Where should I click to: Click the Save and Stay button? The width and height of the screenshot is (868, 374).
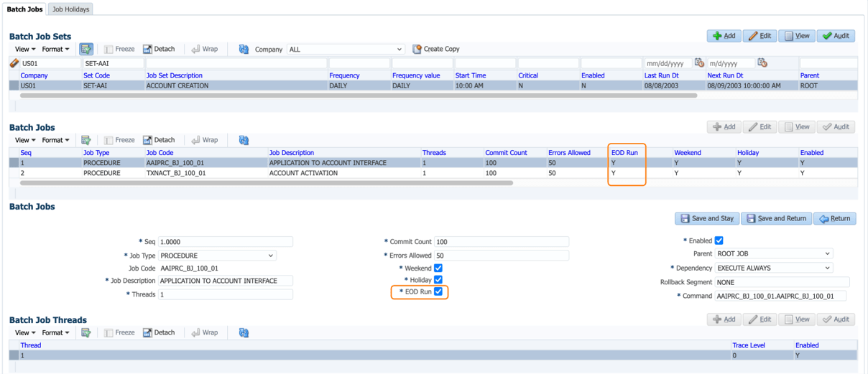click(x=707, y=218)
